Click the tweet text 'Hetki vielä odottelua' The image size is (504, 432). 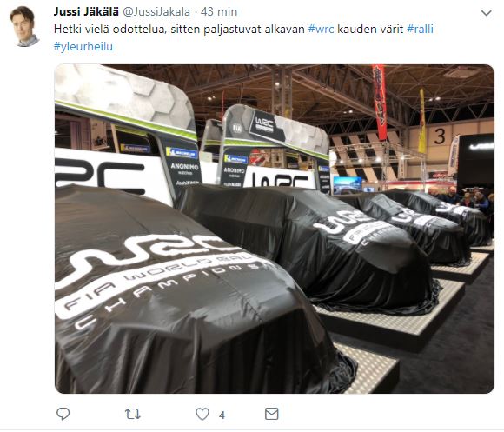coord(109,30)
